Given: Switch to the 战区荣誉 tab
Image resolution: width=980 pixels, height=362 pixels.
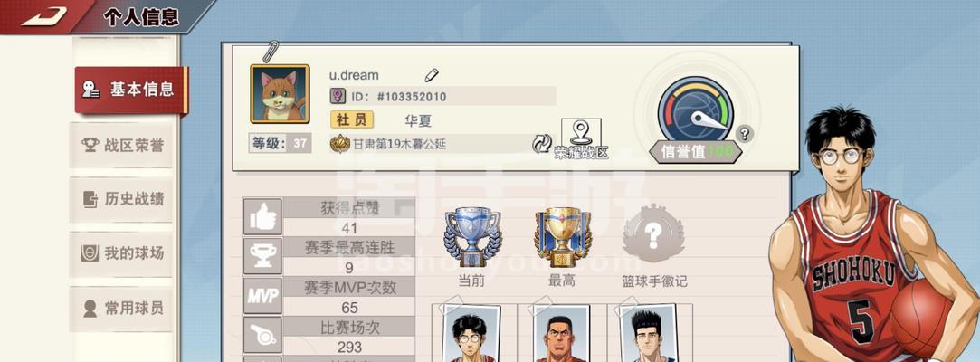Looking at the screenshot, I should (x=121, y=146).
